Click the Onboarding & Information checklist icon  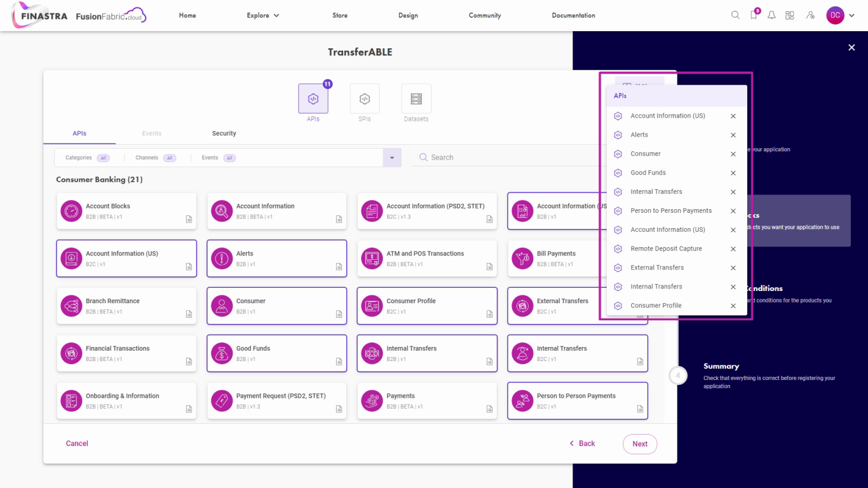(x=71, y=401)
